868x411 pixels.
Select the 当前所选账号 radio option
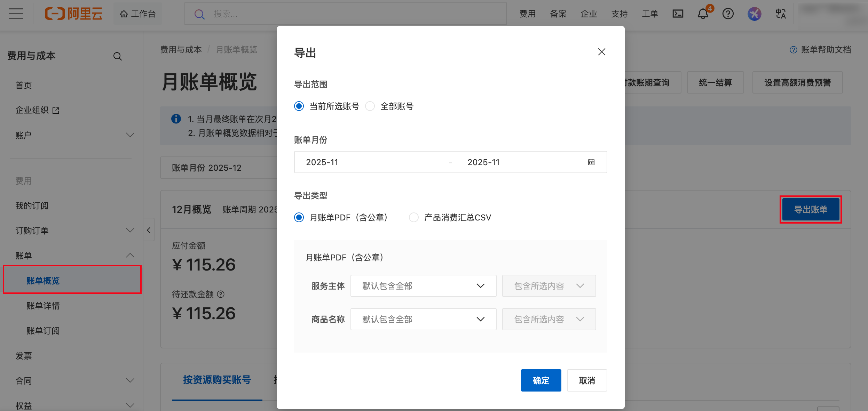click(x=299, y=106)
